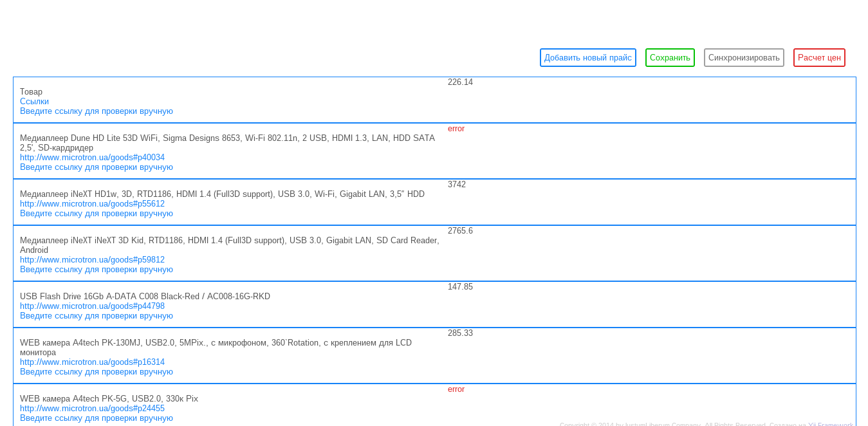Screen dimensions: 868x426
Task: Select 'Медиаплеер Dune HD Lite 53D WiFi' product text
Action: tap(227, 143)
